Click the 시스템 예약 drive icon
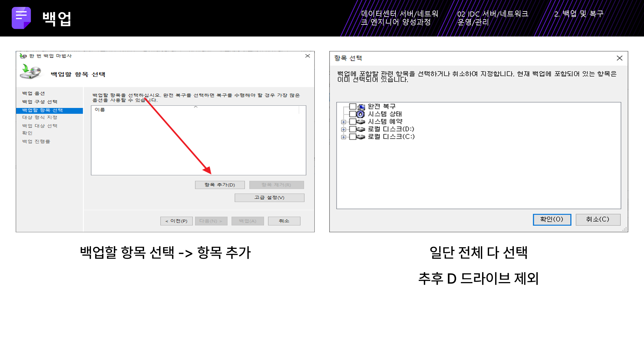Viewport: 644px width, 362px height. (361, 122)
